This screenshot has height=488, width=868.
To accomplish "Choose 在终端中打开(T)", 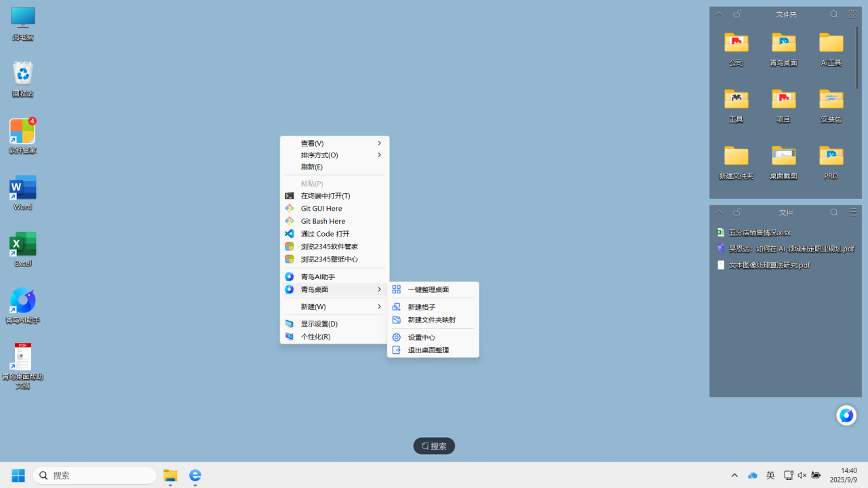I will pyautogui.click(x=335, y=196).
